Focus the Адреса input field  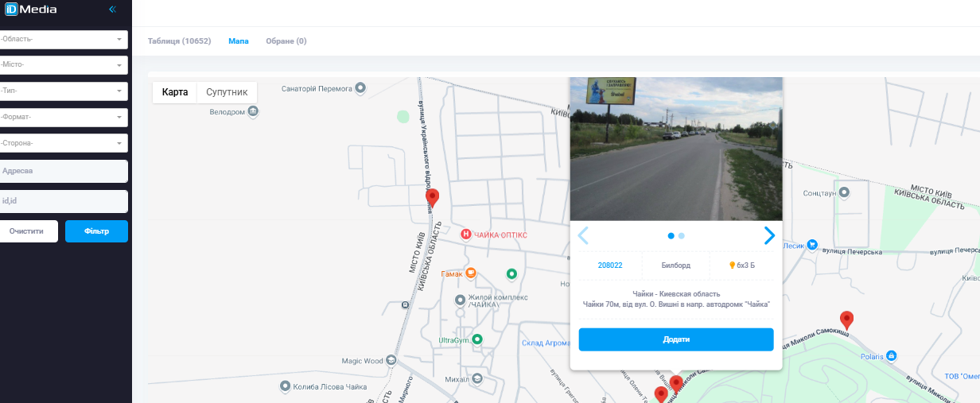62,171
